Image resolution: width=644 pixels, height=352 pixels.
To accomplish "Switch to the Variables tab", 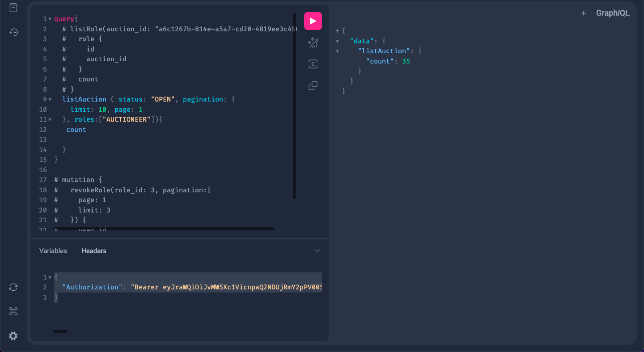I will click(53, 251).
